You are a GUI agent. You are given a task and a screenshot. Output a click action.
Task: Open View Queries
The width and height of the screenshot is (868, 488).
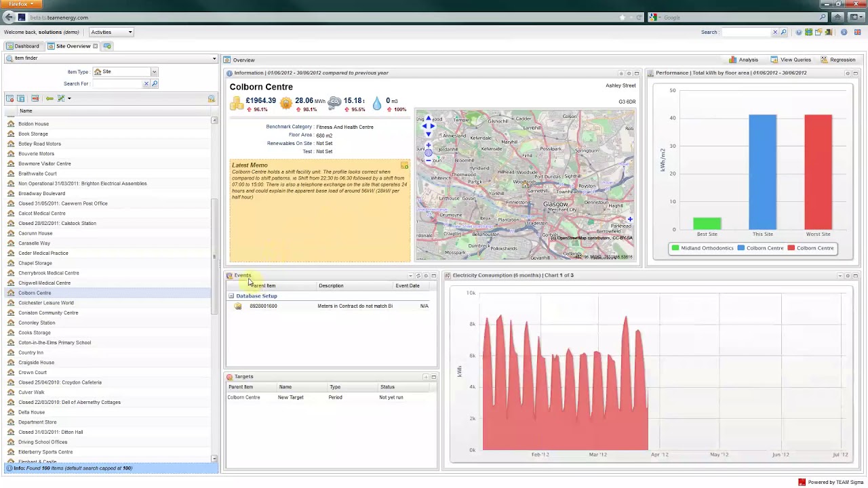791,60
